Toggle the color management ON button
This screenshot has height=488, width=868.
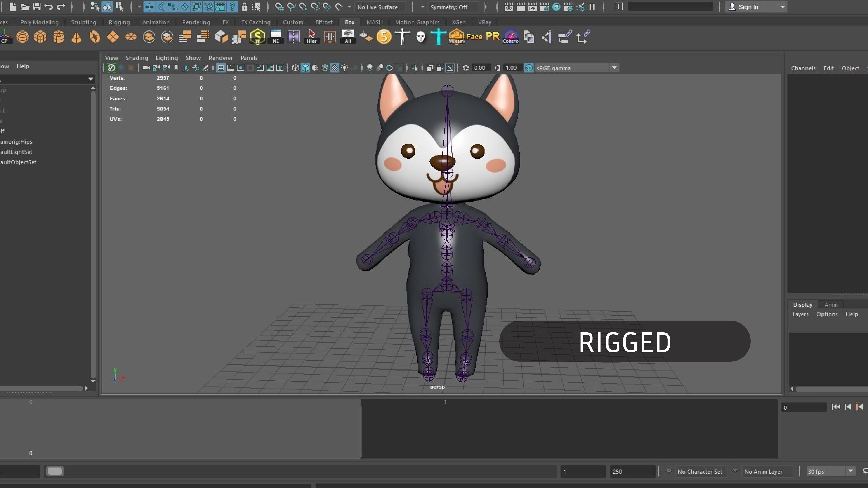tap(529, 68)
